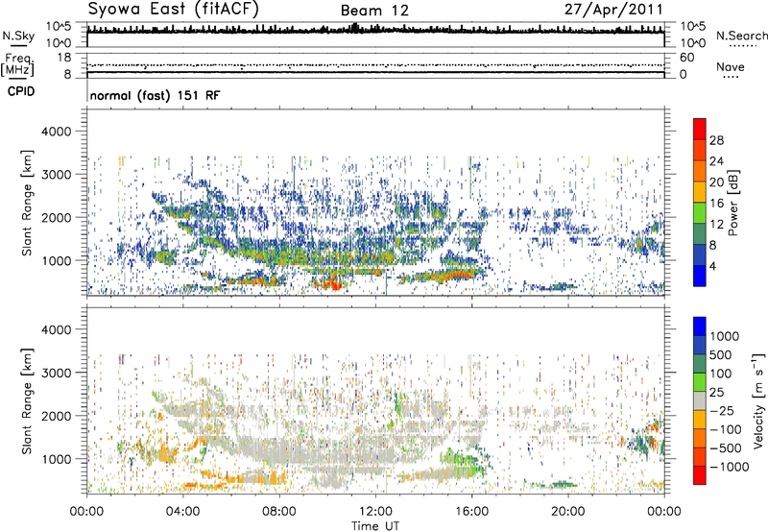
Task: Click the "-100" label on the Velocity color bar
Action: [725, 429]
